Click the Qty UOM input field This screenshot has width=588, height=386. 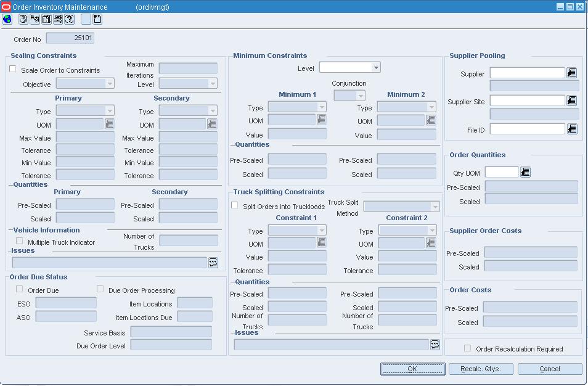[502, 172]
